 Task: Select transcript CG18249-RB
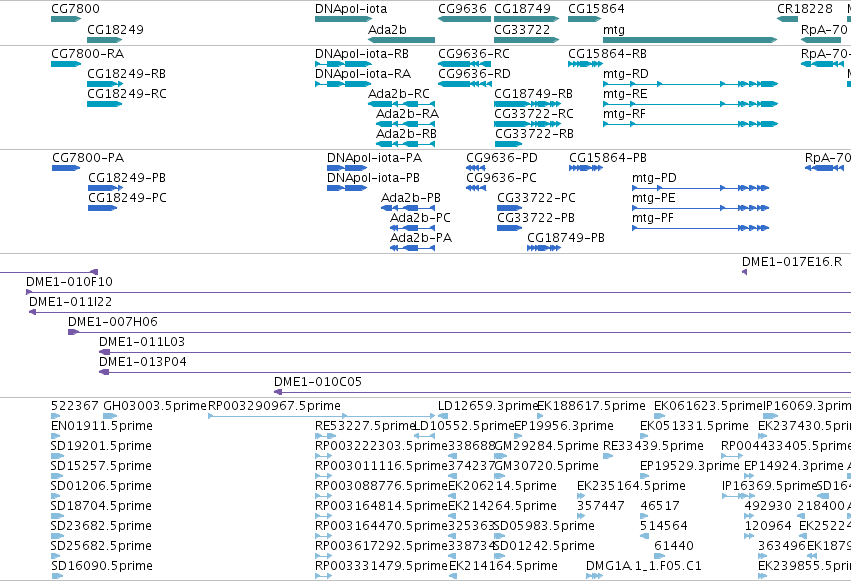coord(105,84)
